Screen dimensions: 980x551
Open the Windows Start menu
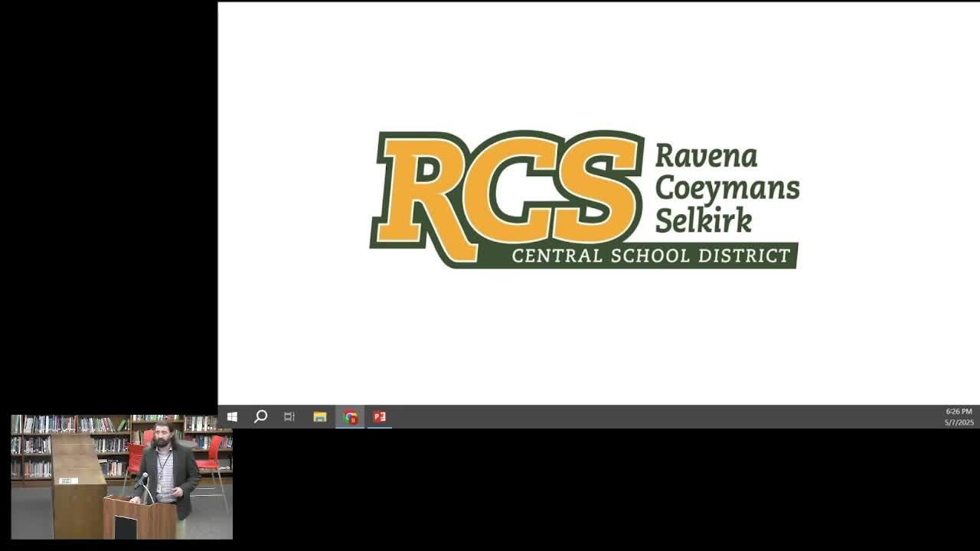232,417
